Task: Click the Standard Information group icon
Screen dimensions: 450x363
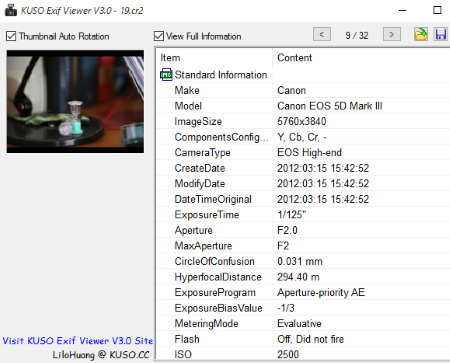Action: point(166,75)
